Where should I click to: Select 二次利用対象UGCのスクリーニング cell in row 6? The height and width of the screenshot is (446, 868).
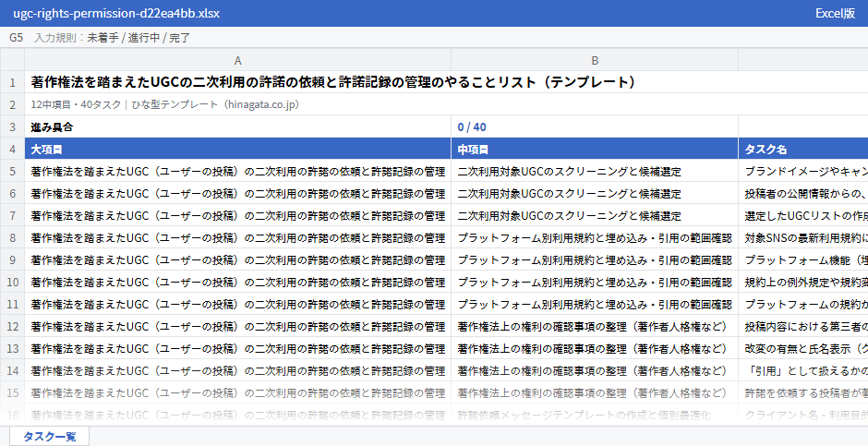595,193
